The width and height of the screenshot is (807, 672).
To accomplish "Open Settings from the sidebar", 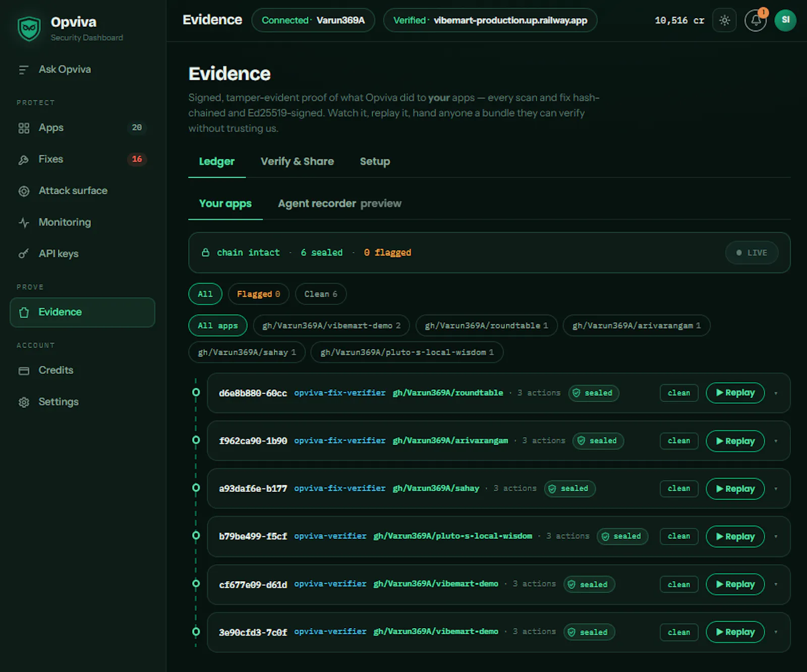I will (82, 402).
